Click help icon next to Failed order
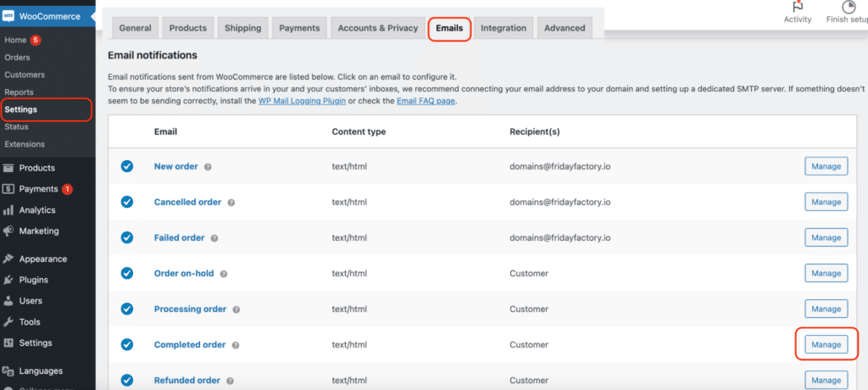 (214, 238)
